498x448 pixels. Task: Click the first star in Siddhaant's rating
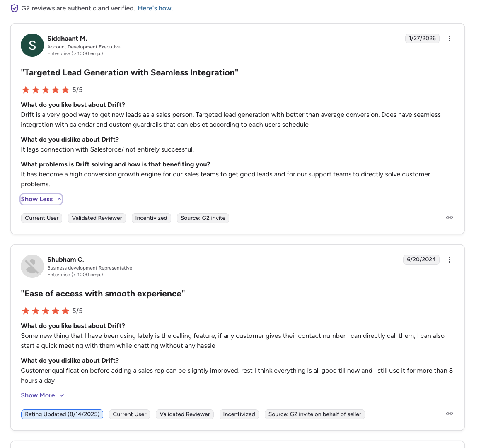(x=25, y=89)
